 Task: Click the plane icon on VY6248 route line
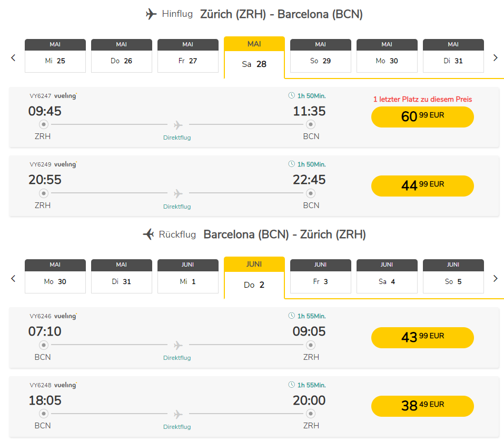[x=178, y=414]
